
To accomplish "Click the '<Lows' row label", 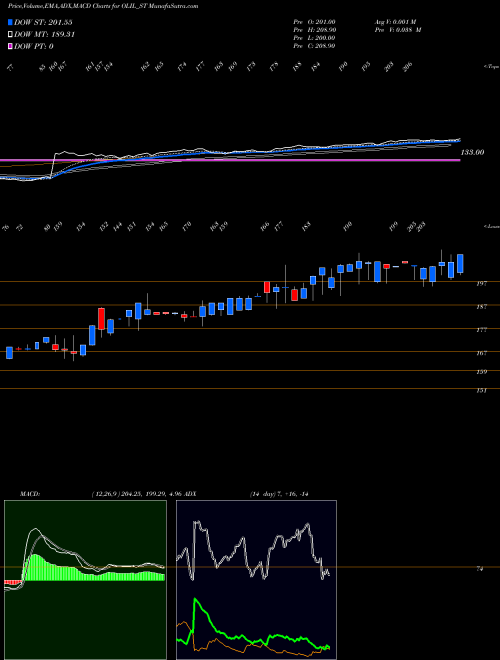I will coord(491,227).
